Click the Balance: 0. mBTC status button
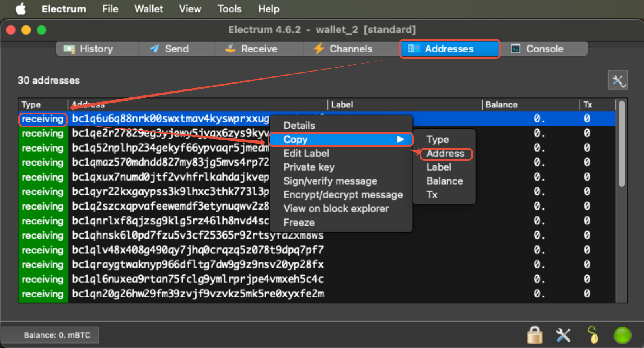Screen dimensions: 644x348 click(51, 335)
